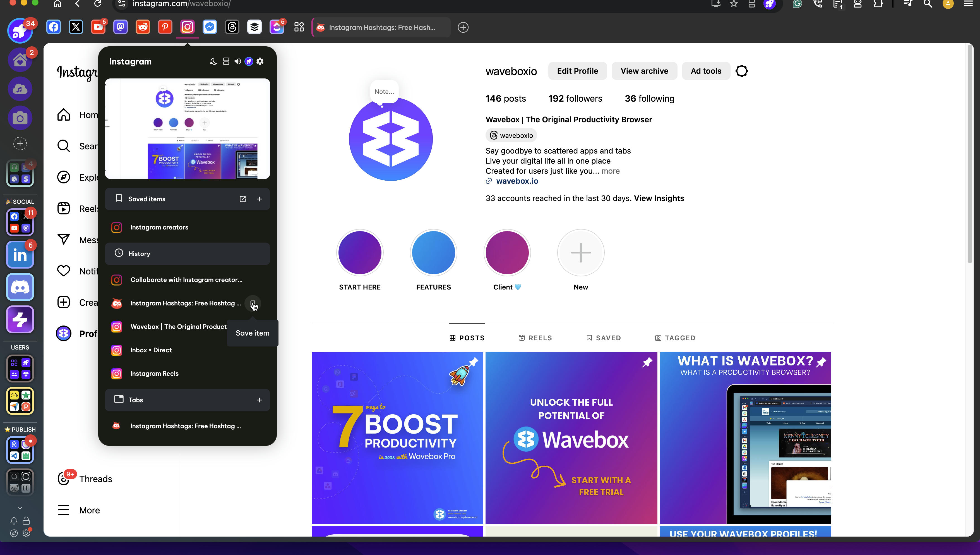Click the Note bubble above the profile picture

click(x=384, y=92)
